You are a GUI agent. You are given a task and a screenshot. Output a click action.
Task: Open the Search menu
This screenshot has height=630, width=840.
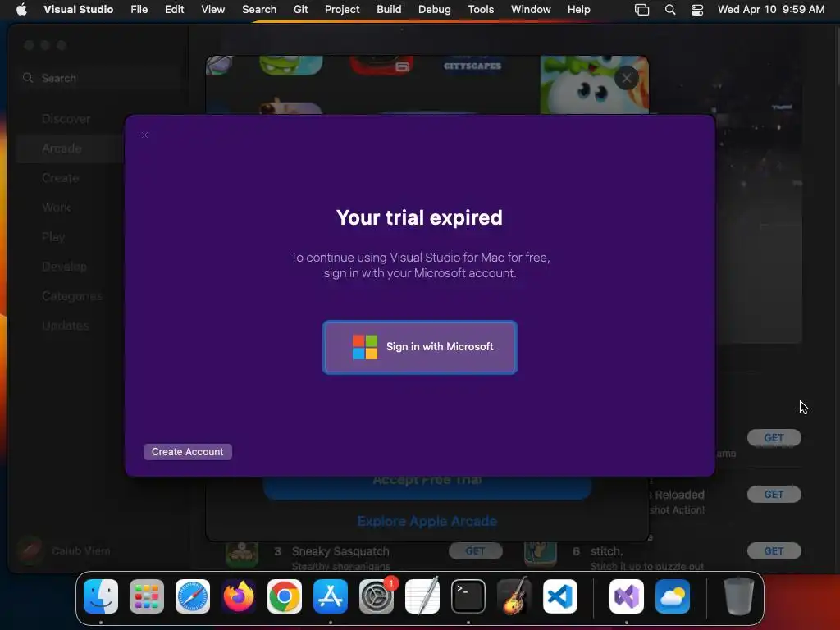(x=259, y=9)
